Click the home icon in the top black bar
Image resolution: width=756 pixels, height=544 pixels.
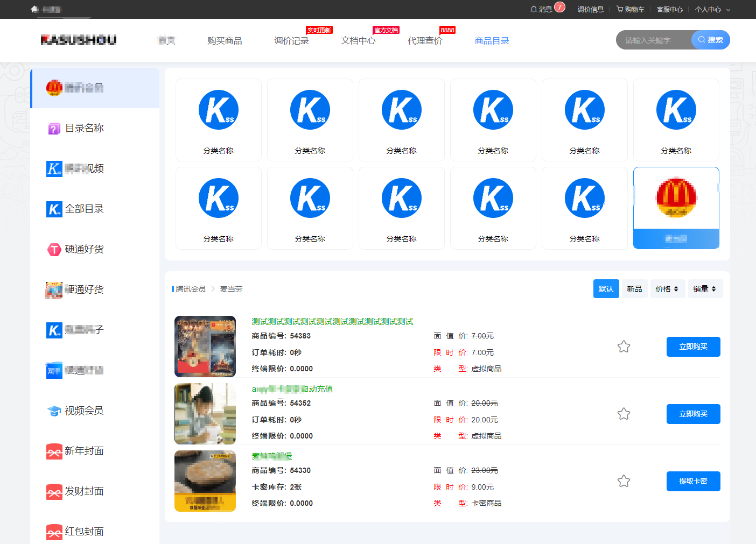point(34,9)
